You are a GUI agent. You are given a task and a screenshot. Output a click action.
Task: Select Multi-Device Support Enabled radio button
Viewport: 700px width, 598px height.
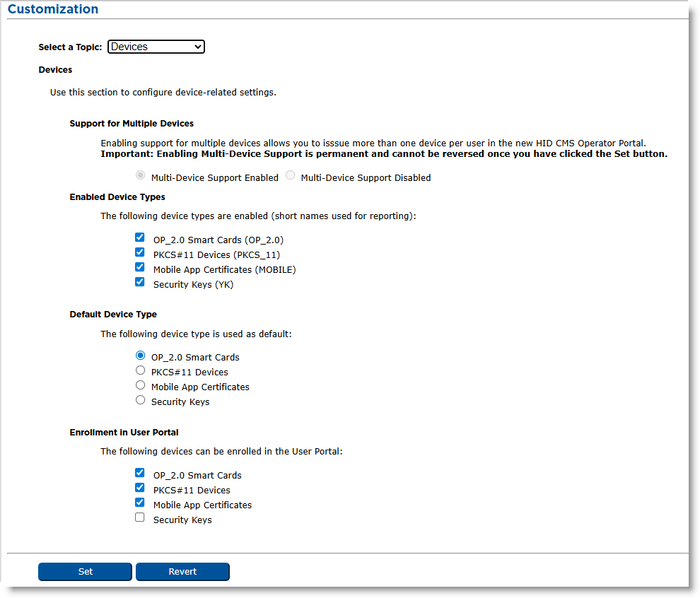[140, 175]
